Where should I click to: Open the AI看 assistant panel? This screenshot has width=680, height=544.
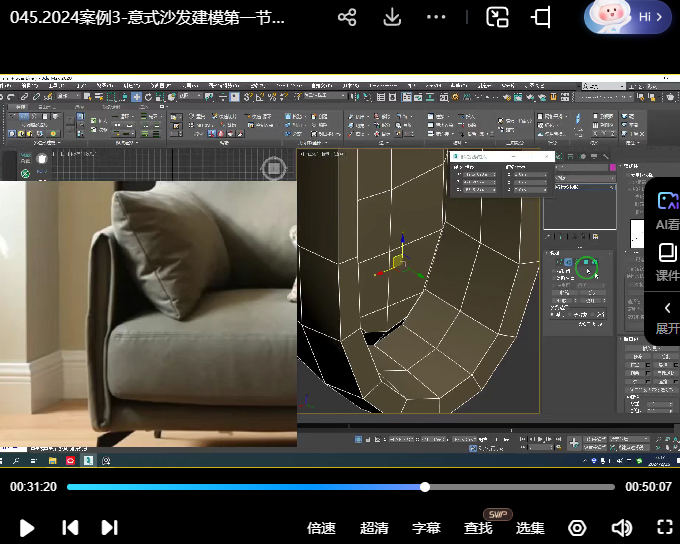pos(666,210)
